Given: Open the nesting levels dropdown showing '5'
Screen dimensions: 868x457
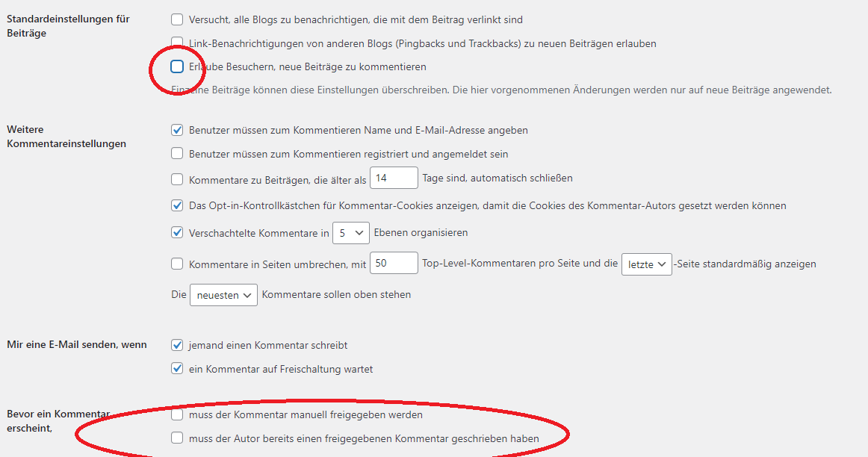Looking at the screenshot, I should 351,232.
